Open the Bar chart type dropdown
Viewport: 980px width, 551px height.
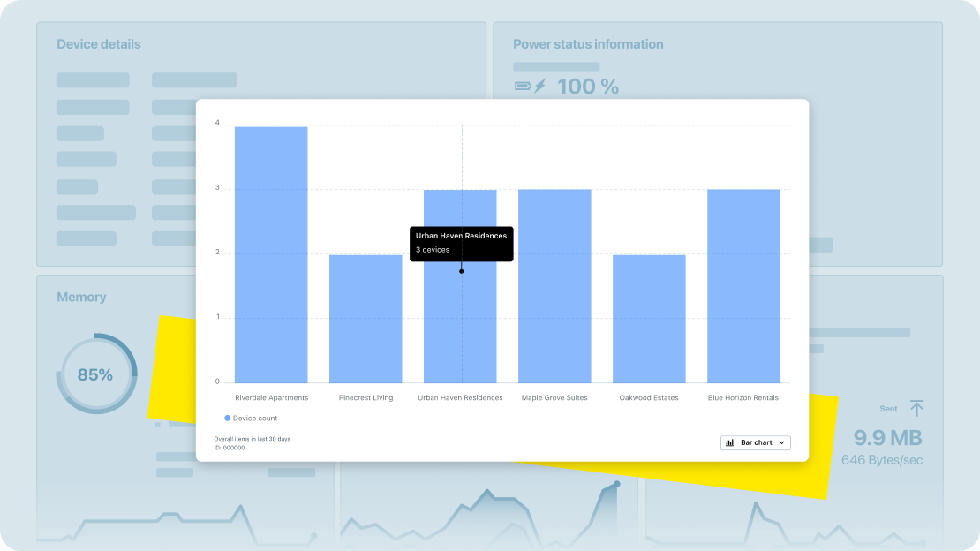point(755,442)
